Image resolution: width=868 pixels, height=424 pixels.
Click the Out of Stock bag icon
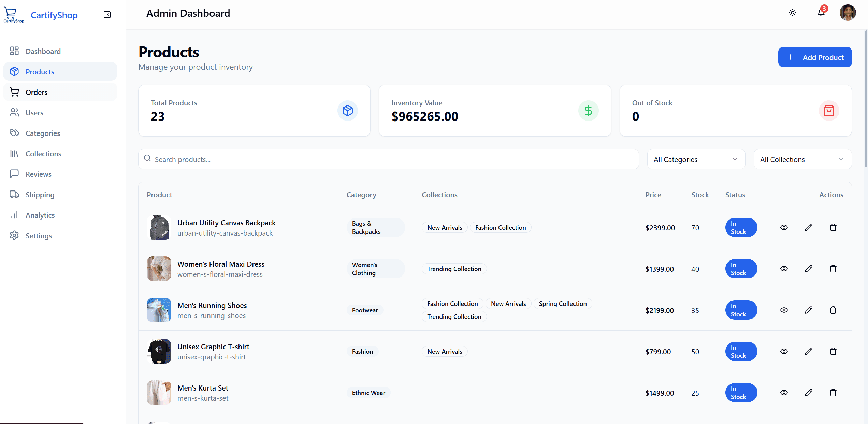829,111
